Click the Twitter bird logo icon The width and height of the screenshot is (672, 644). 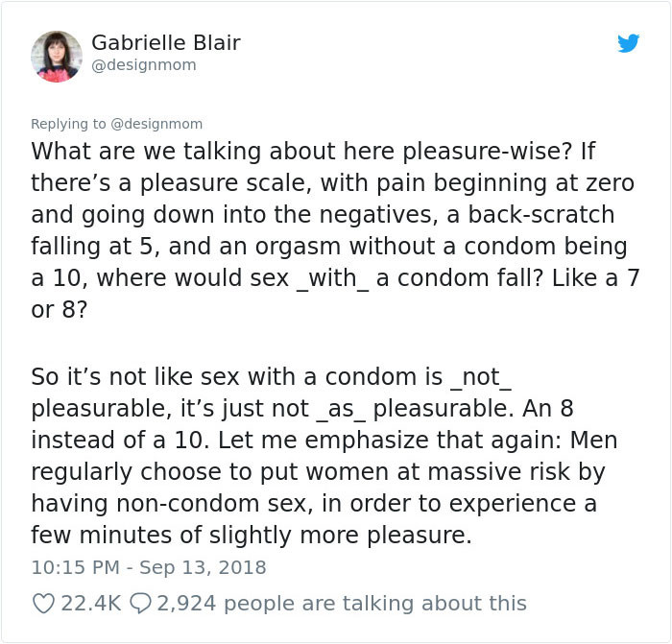(628, 43)
